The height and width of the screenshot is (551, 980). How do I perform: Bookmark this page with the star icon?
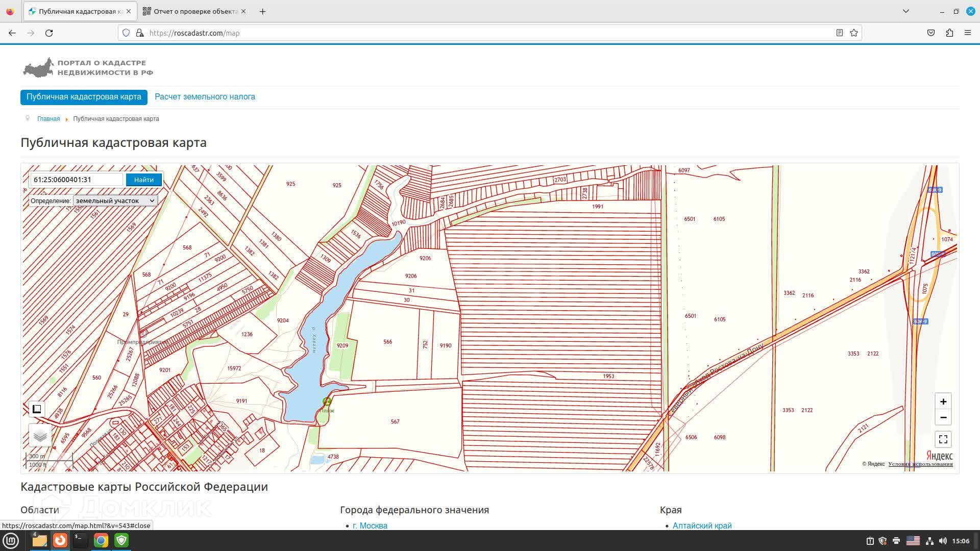click(853, 33)
